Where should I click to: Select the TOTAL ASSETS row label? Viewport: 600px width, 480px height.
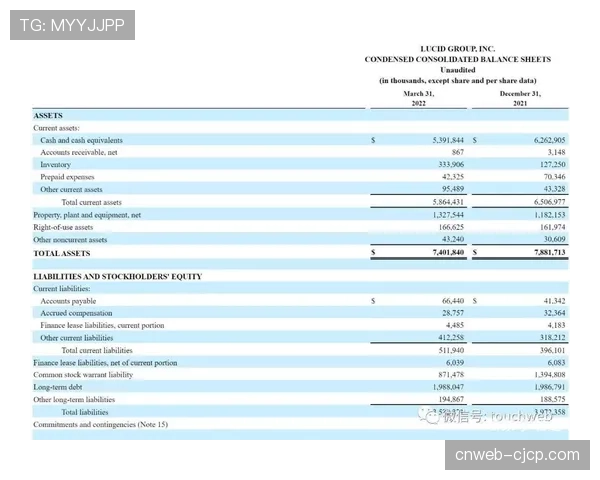coord(61,253)
